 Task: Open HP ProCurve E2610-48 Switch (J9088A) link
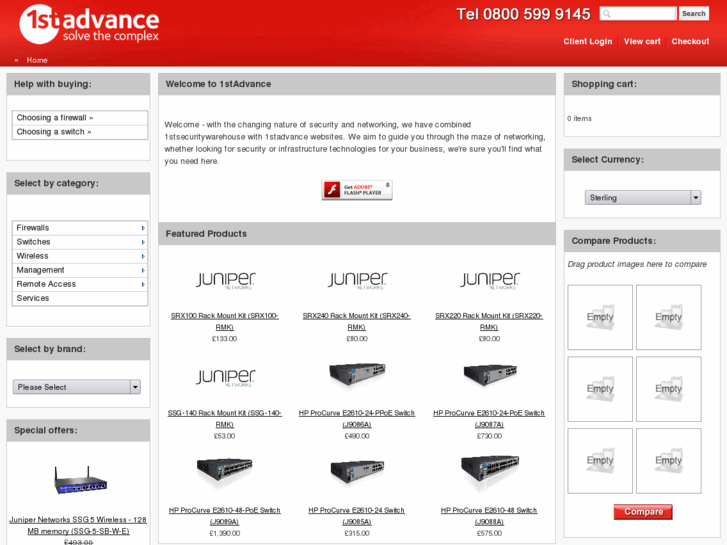(489, 516)
